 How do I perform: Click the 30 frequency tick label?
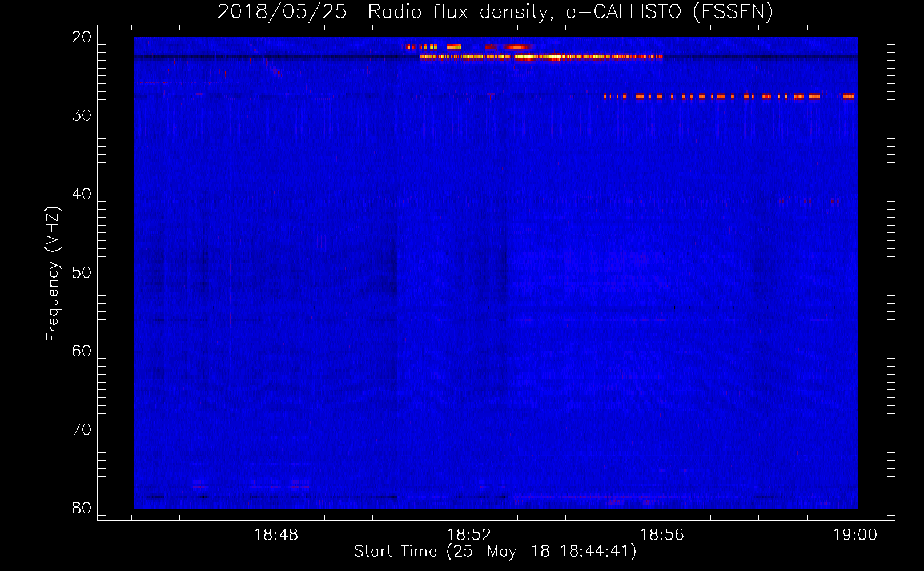(82, 115)
